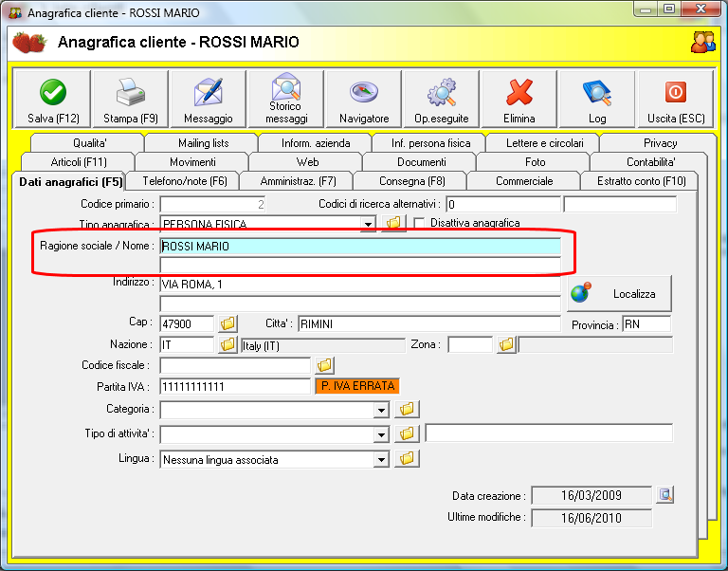The width and height of the screenshot is (728, 571).
Task: Open Lettere e circolari tab
Action: click(545, 142)
